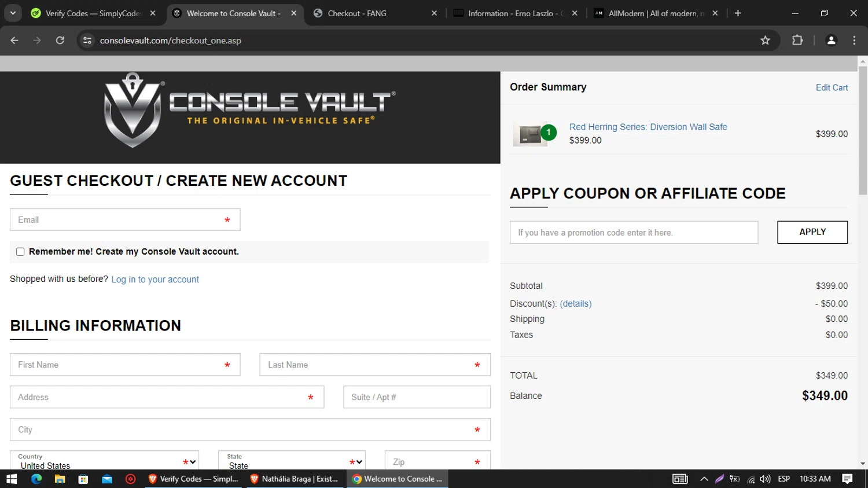Screen dimensions: 868x488
Task: Open the State dropdown
Action: tap(292, 461)
